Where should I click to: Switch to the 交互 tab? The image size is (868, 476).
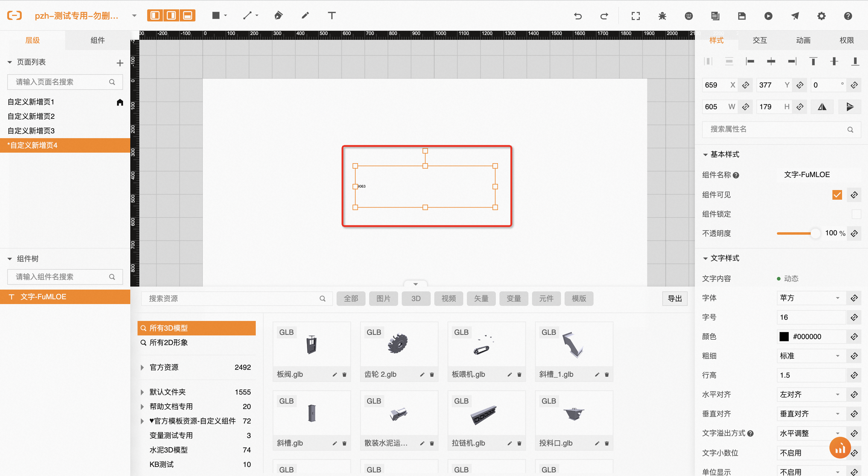759,40
